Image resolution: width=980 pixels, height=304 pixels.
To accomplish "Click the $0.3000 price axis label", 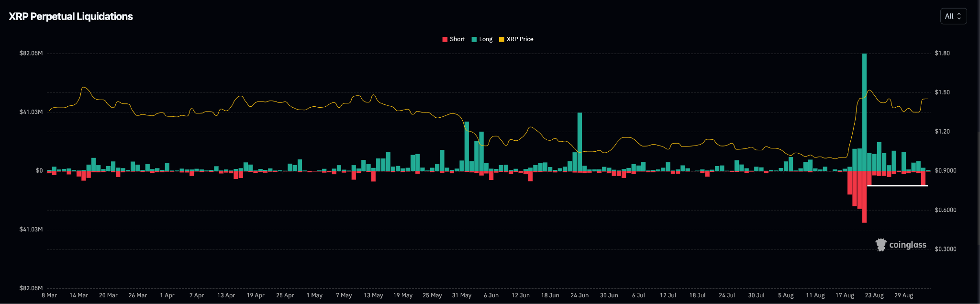I will (x=946, y=249).
